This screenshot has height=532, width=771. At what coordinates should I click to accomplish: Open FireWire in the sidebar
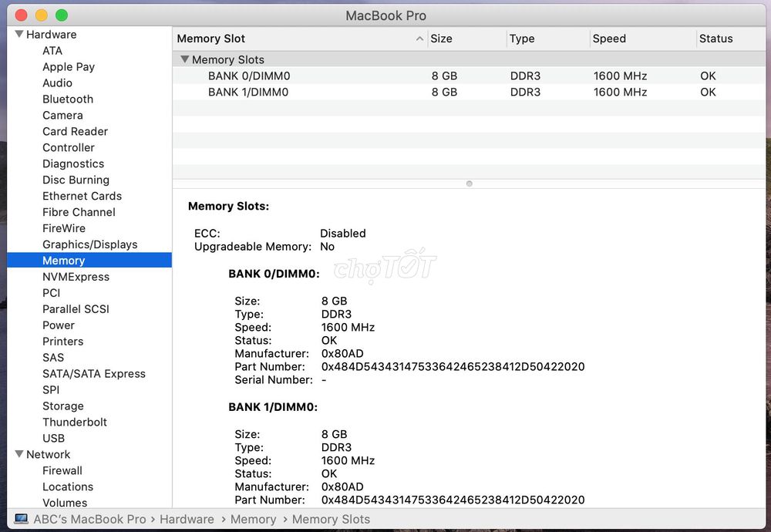64,229
